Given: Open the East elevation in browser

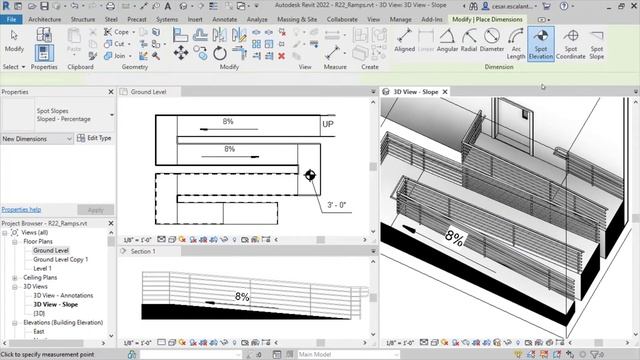Looking at the screenshot, I should (x=39, y=331).
